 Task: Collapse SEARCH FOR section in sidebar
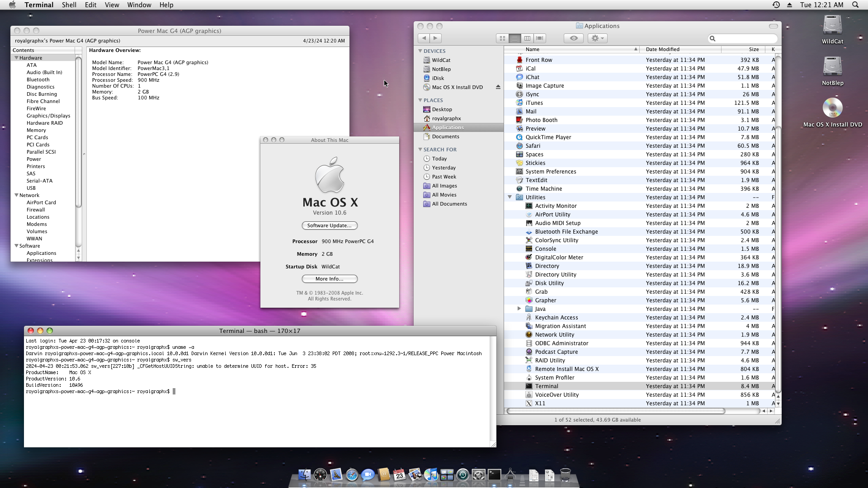(x=420, y=150)
